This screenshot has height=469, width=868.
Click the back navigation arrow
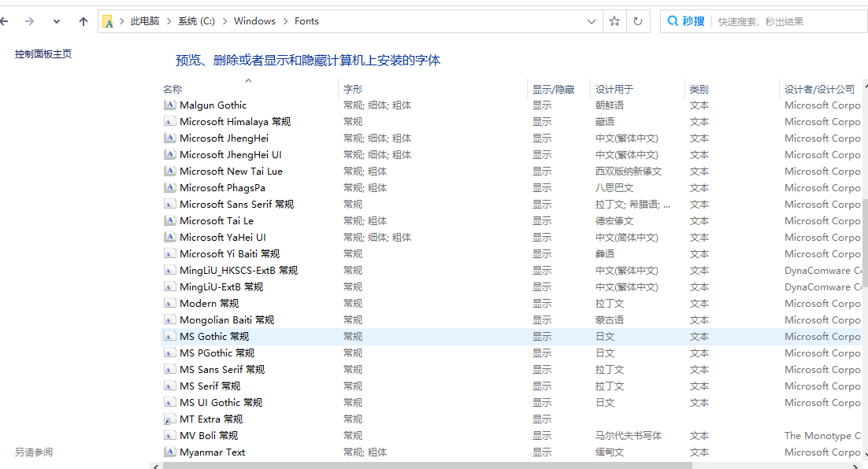(x=4, y=21)
